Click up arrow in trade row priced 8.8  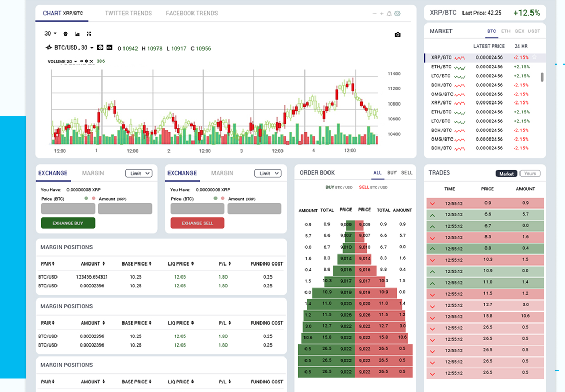(433, 249)
